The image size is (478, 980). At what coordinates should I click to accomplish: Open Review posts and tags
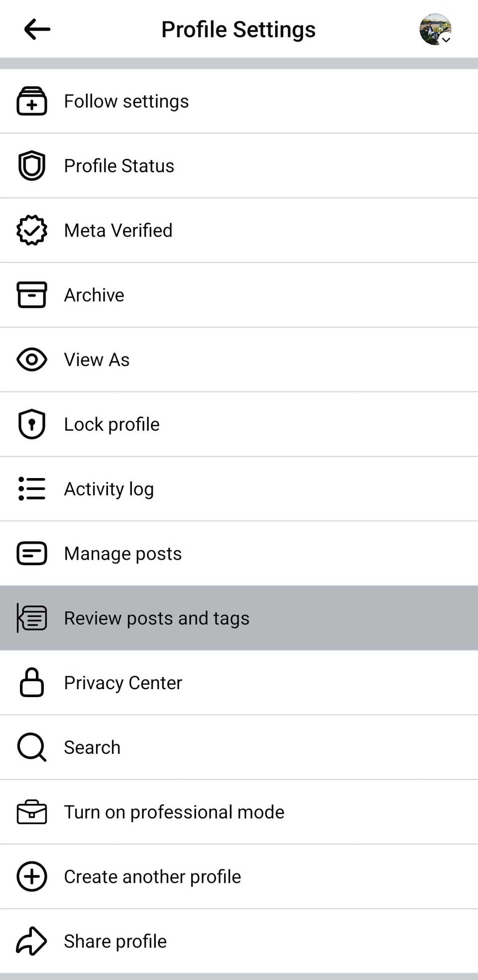point(157,618)
